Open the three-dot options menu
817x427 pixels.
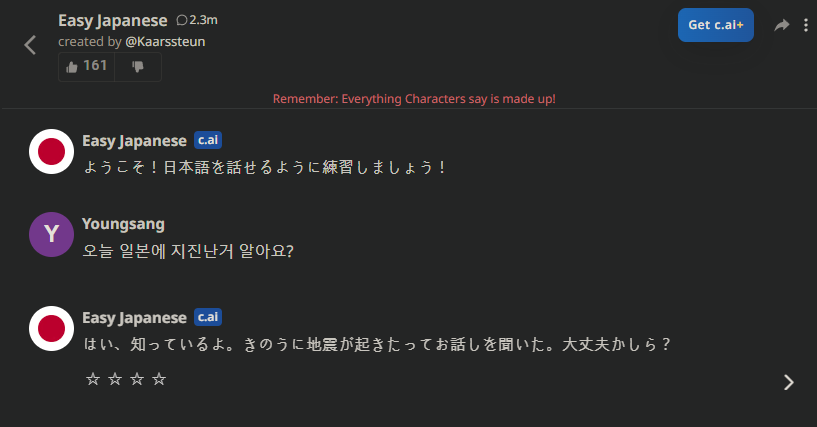[806, 25]
